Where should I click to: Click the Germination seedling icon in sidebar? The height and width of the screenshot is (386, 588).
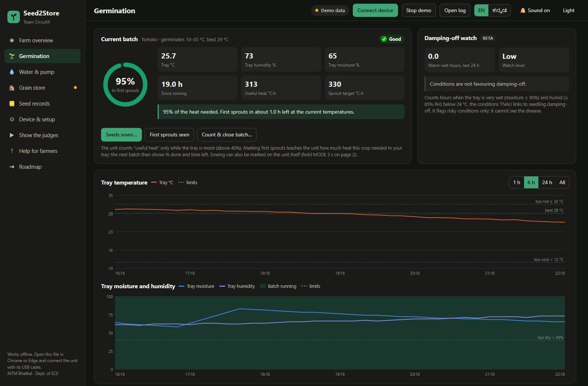coord(12,56)
